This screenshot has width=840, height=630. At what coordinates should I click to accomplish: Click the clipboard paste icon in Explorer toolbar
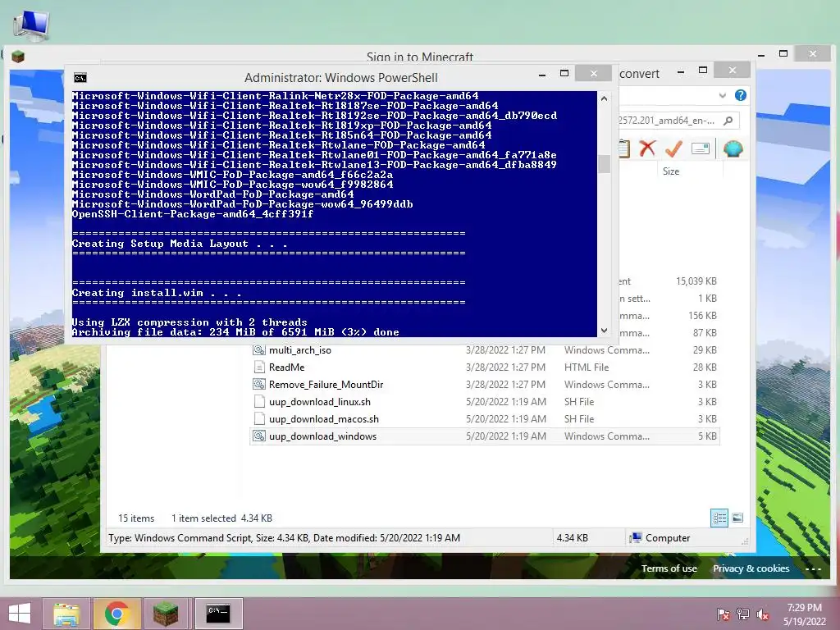click(624, 148)
